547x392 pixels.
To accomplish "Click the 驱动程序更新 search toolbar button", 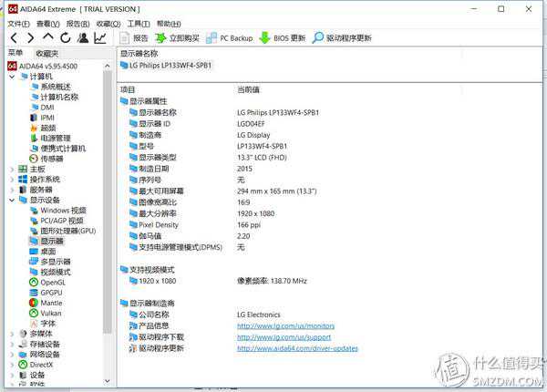I will (342, 38).
